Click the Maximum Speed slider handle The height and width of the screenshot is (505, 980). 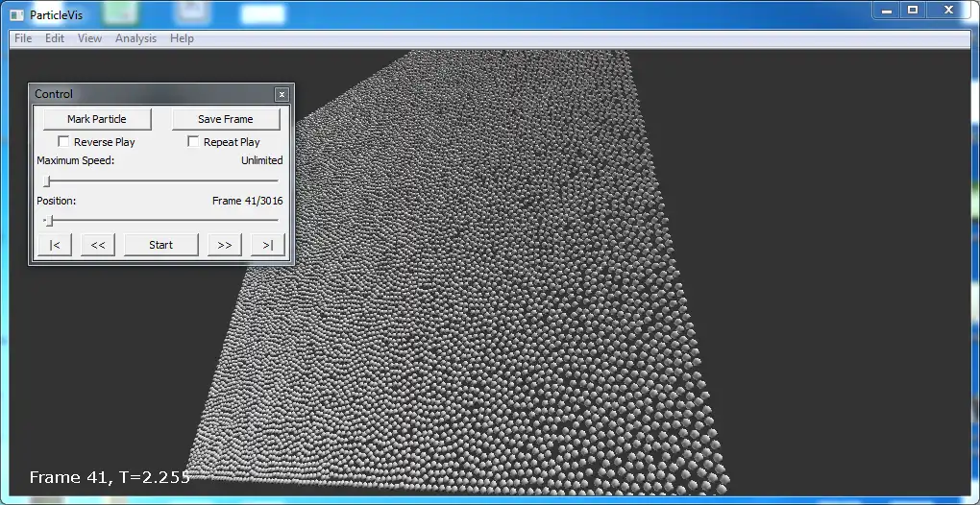click(46, 181)
